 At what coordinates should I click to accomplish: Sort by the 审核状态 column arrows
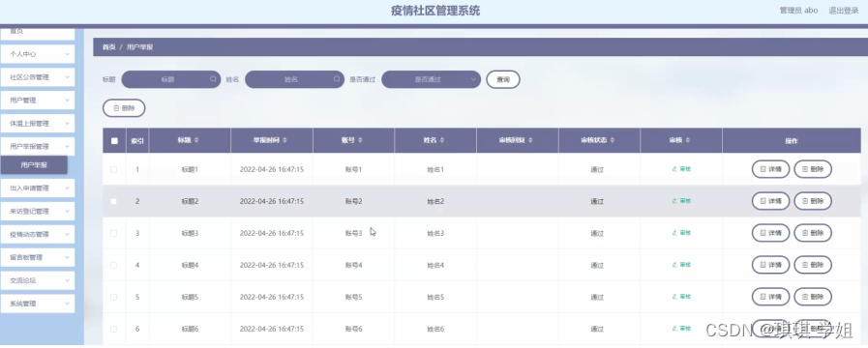613,140
